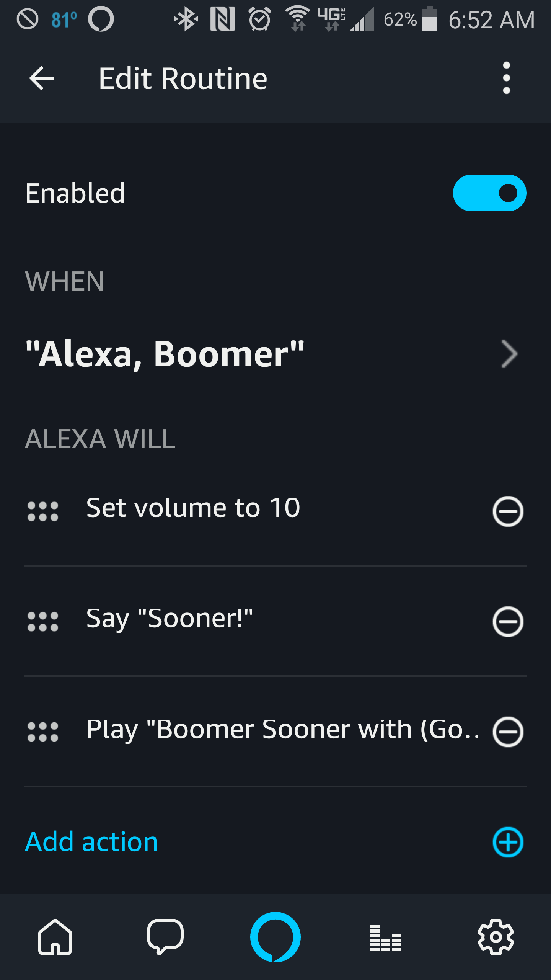551x980 pixels.
Task: Toggle the Enabled switch off
Action: [489, 193]
